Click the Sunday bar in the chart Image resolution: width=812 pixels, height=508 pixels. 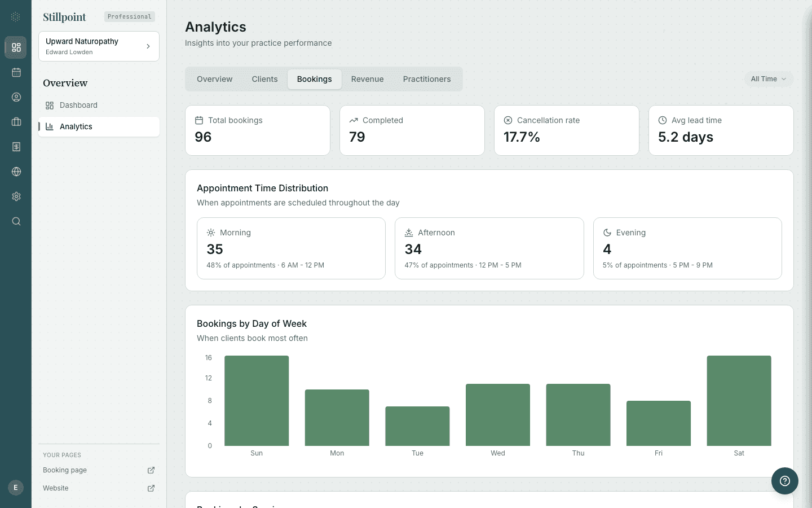tap(257, 401)
